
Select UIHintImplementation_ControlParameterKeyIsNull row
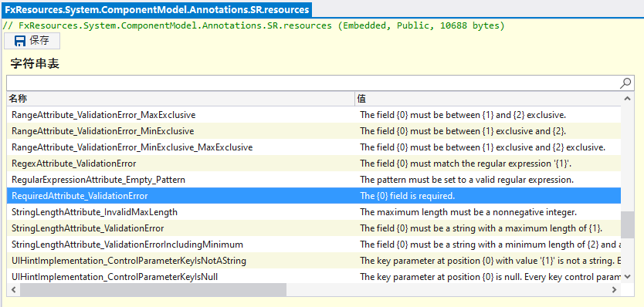[x=314, y=277]
